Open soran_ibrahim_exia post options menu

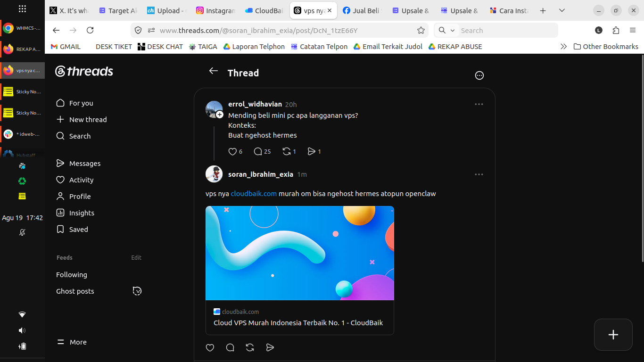[479, 174]
